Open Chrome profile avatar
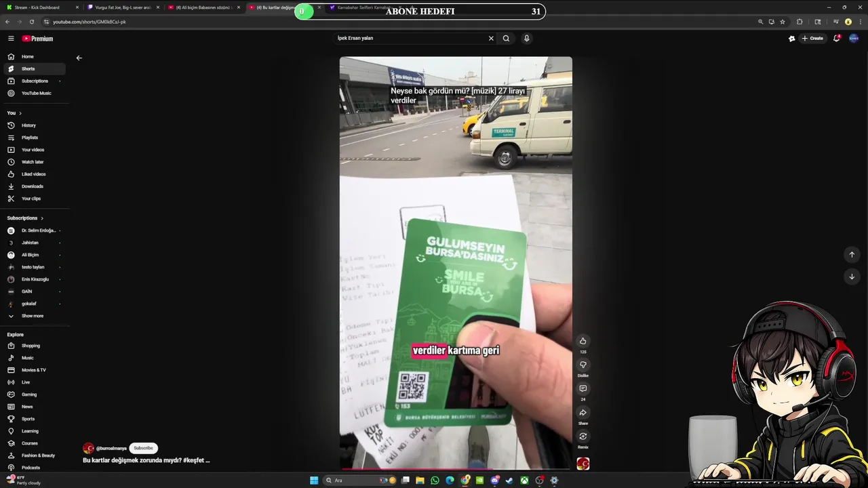 848,22
